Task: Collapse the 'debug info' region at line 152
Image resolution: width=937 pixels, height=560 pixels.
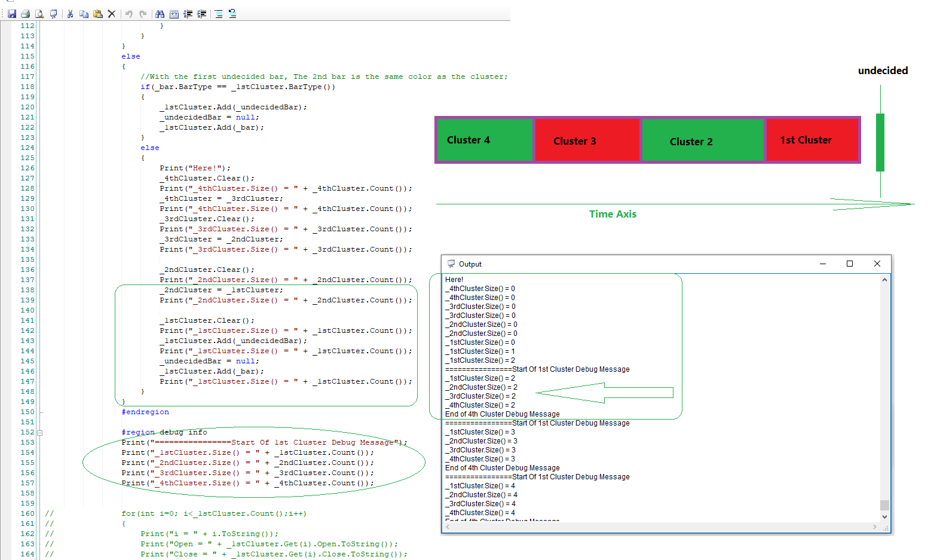Action: (40, 432)
